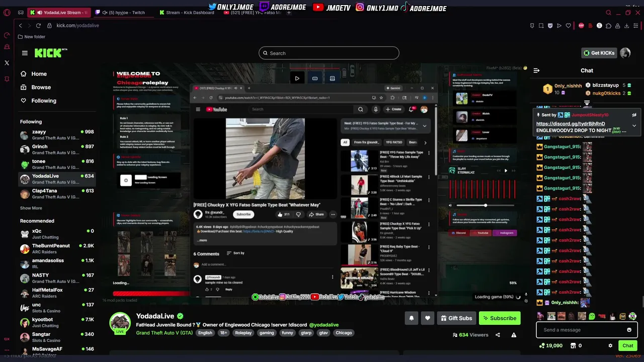Image resolution: width=644 pixels, height=362 pixels.
Task: Share the YodadaLive stream
Action: [498, 335]
